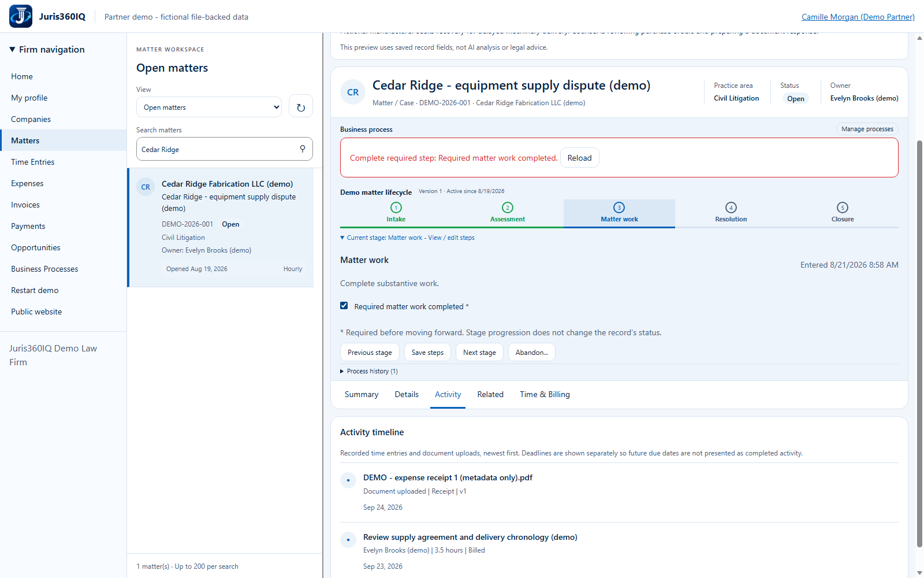Click the search magnifier icon
Image resolution: width=924 pixels, height=578 pixels.
pos(303,149)
